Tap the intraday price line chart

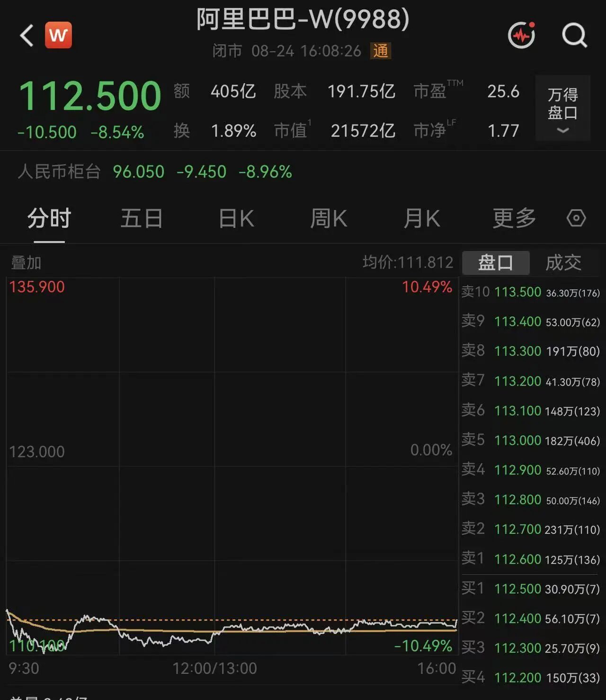pyautogui.click(x=232, y=466)
